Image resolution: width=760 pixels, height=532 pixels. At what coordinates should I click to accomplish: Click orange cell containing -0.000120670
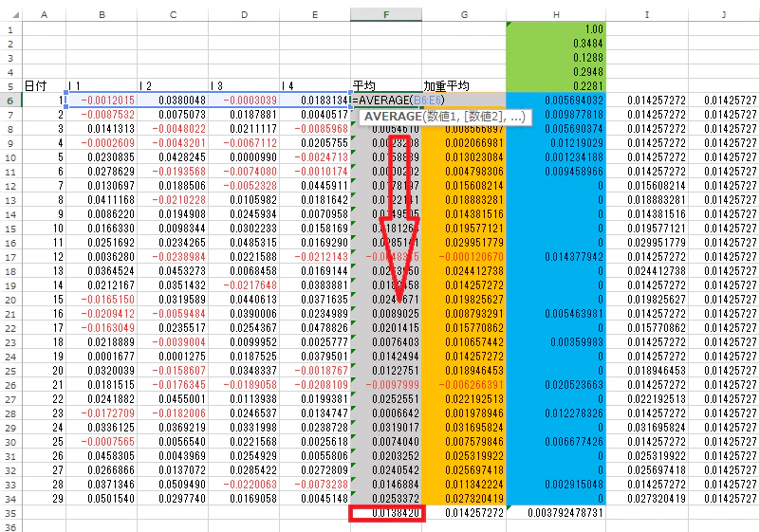click(464, 257)
